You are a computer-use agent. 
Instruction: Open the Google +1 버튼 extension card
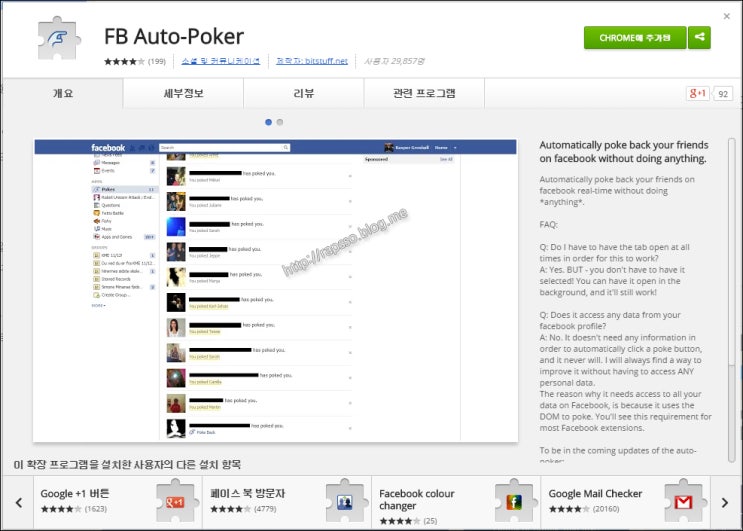(118, 503)
